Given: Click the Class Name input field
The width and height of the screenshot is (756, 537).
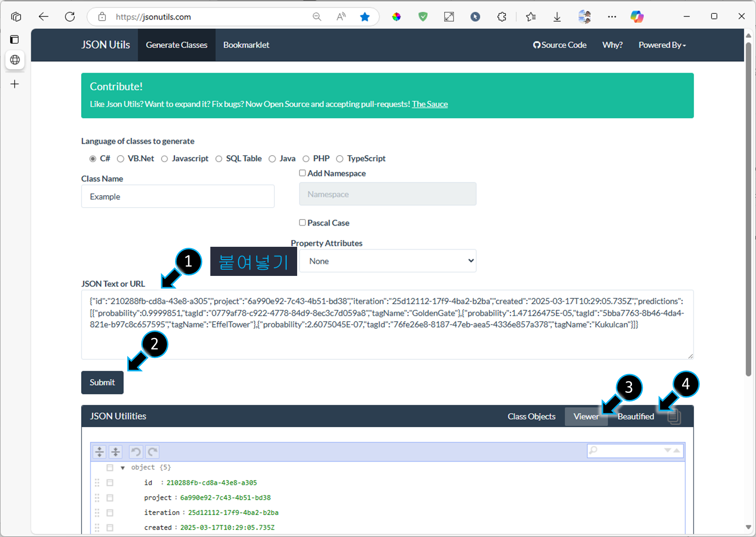Looking at the screenshot, I should 178,196.
